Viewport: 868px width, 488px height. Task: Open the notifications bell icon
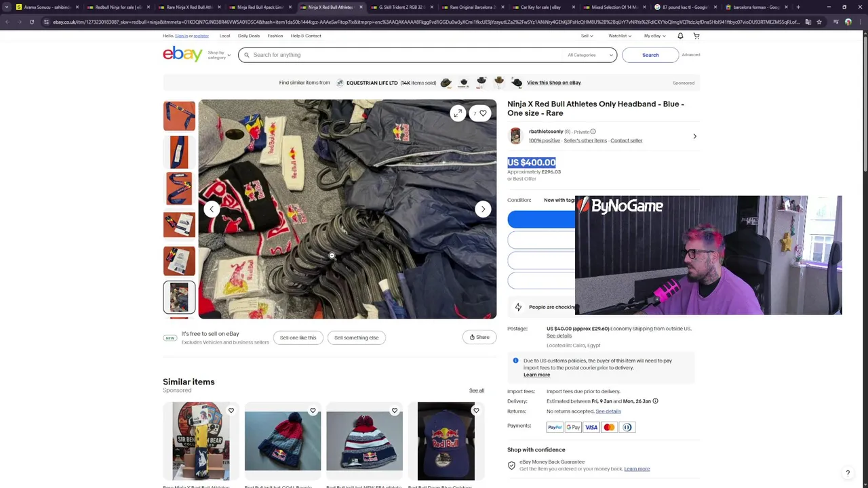[680, 36]
